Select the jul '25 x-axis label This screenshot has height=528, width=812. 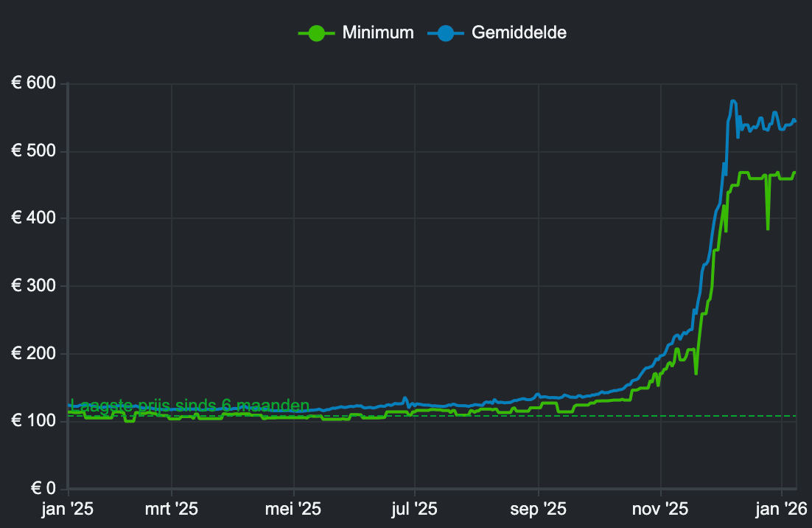414,509
